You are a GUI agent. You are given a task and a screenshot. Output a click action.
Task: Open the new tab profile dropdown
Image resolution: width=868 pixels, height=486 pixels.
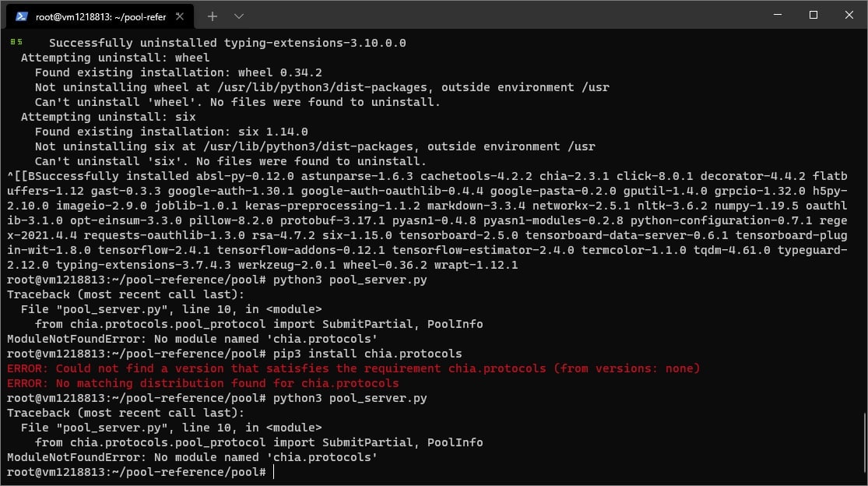[x=238, y=16]
